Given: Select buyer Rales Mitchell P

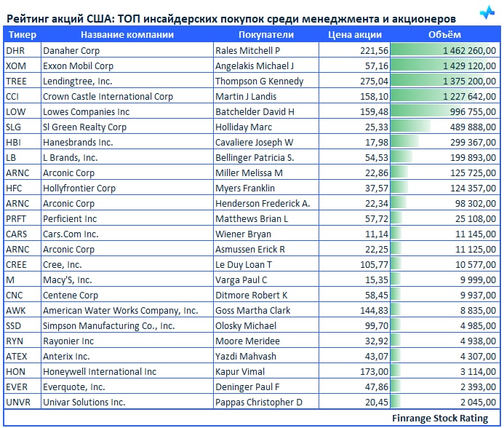Looking at the screenshot, I should point(266,50).
